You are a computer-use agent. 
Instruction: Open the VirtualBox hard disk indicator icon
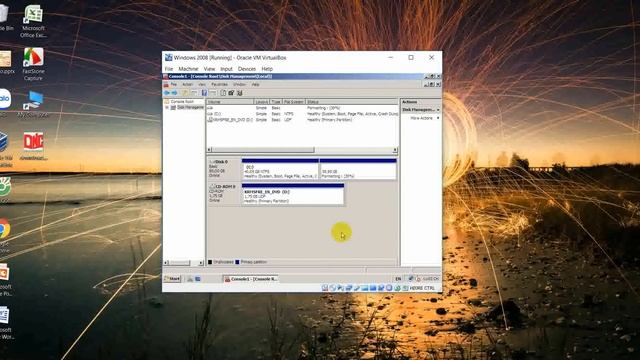point(325,288)
